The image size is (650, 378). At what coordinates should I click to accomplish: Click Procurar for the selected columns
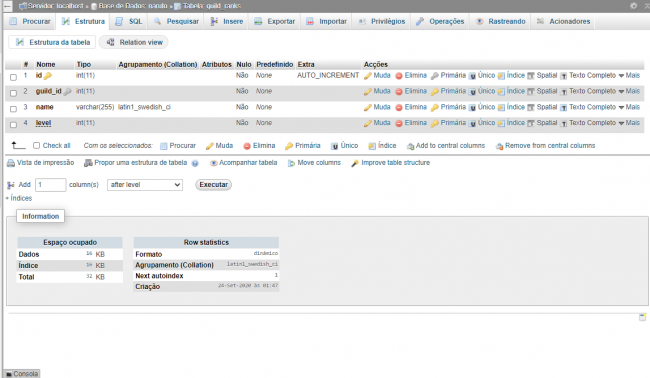pos(178,145)
